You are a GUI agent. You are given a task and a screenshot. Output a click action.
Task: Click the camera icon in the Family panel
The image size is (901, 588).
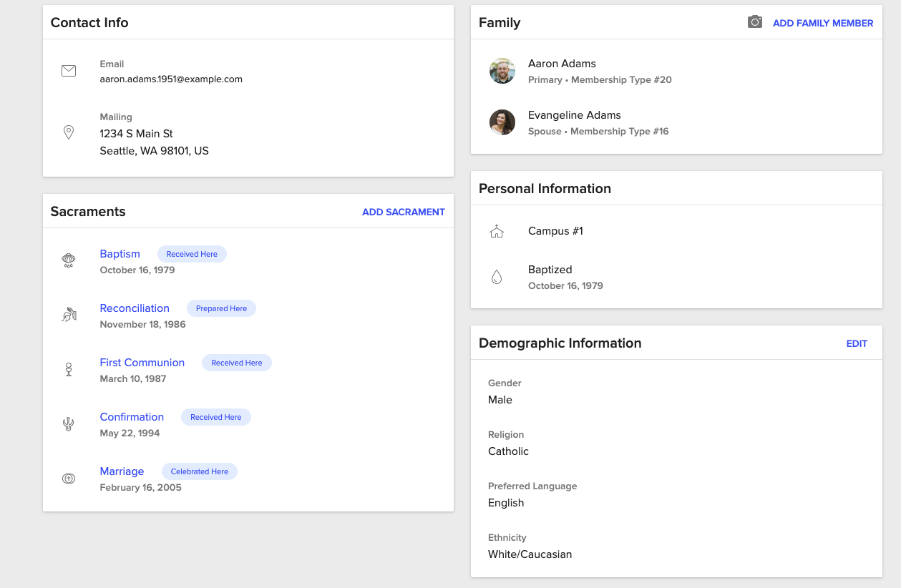754,22
